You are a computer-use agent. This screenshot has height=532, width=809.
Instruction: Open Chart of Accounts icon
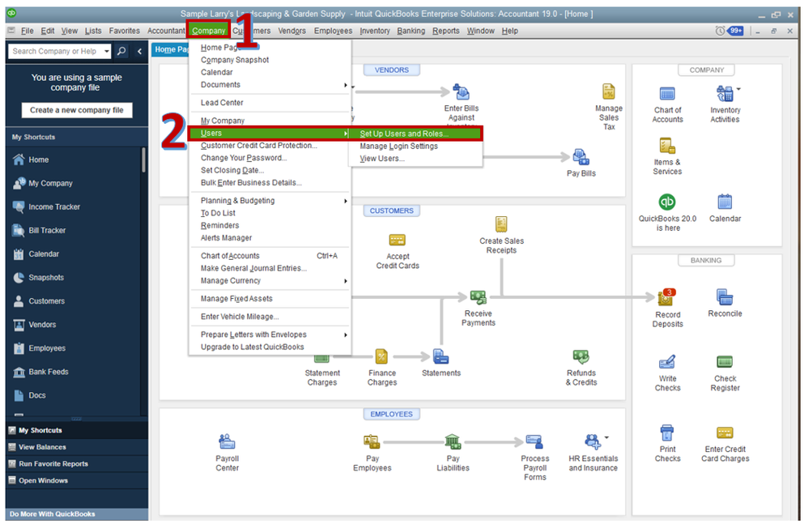[x=667, y=94]
